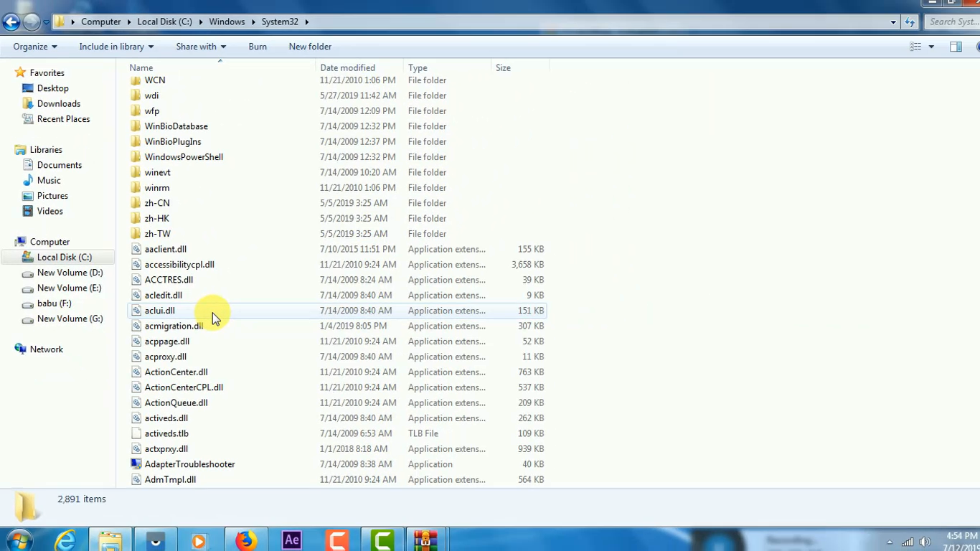Open Adobe After Effects from the taskbar

pos(291,540)
